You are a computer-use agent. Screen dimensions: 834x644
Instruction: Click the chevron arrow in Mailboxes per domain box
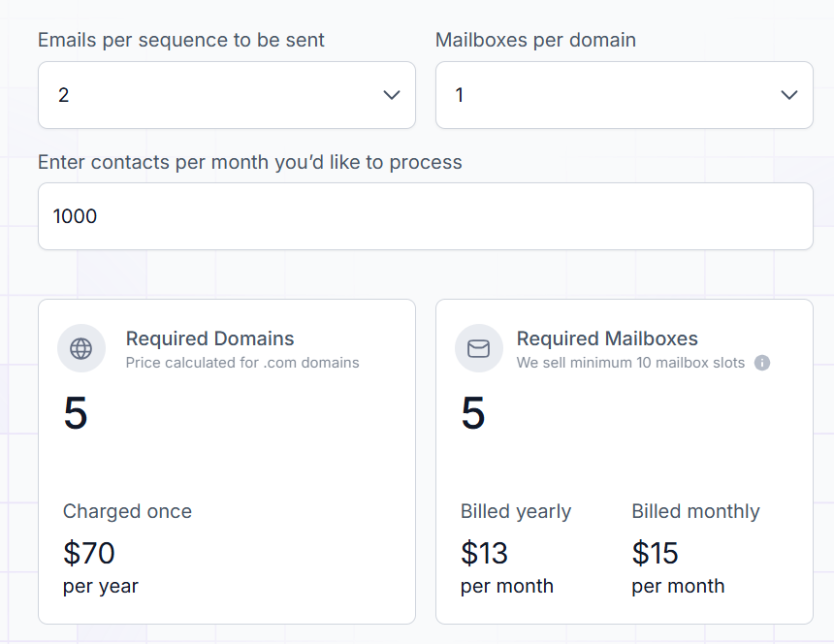(789, 95)
